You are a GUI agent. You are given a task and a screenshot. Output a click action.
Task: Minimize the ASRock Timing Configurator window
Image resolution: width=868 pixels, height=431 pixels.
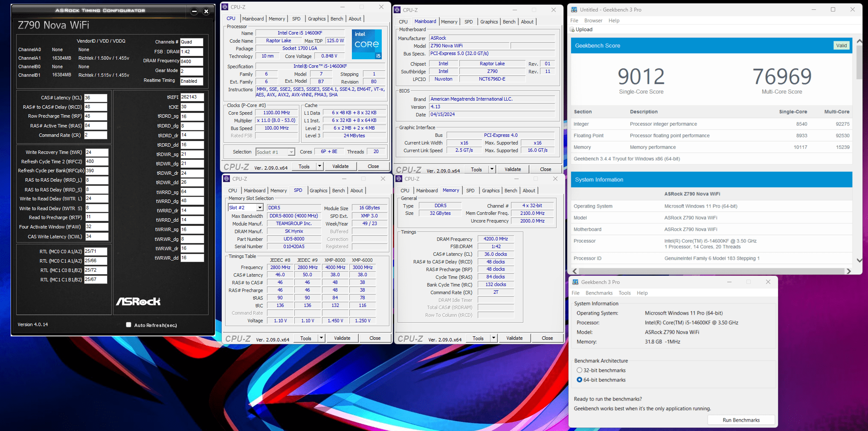click(194, 11)
